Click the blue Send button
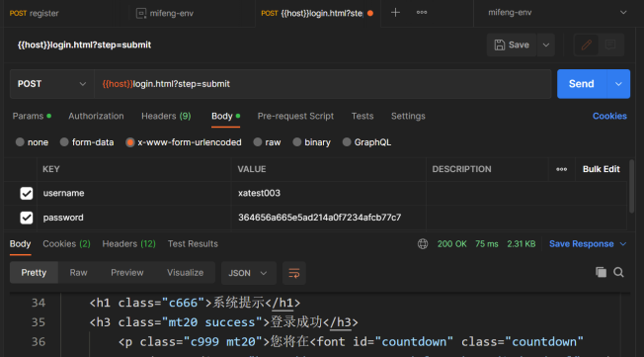Viewport: 644px width, 357px height. coord(582,84)
